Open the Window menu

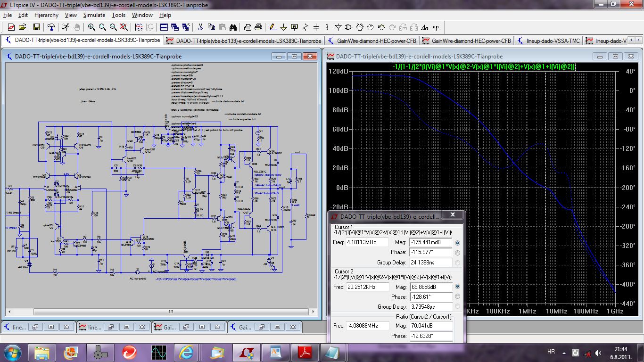tap(142, 15)
